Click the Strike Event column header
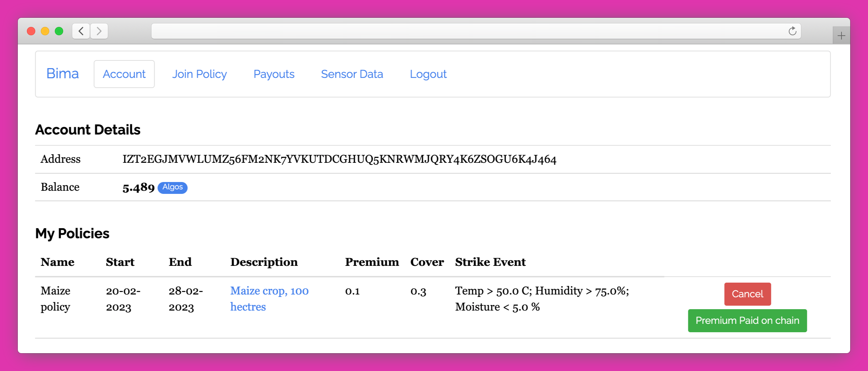This screenshot has height=371, width=868. click(490, 262)
